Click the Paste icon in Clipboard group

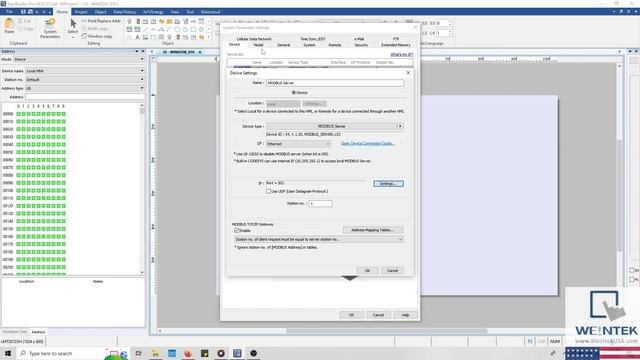coord(9,26)
